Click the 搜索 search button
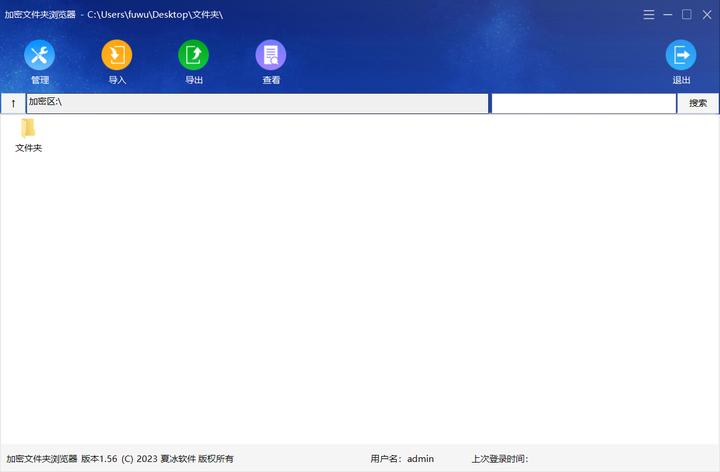 [698, 103]
